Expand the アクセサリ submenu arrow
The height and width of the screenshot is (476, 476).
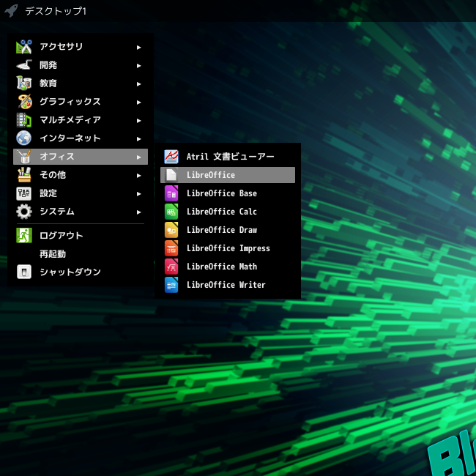139,48
